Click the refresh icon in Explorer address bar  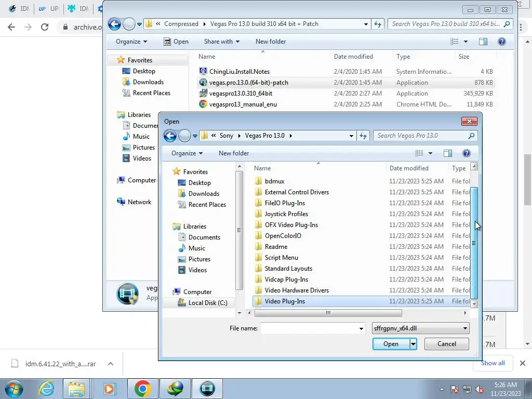coord(378,24)
